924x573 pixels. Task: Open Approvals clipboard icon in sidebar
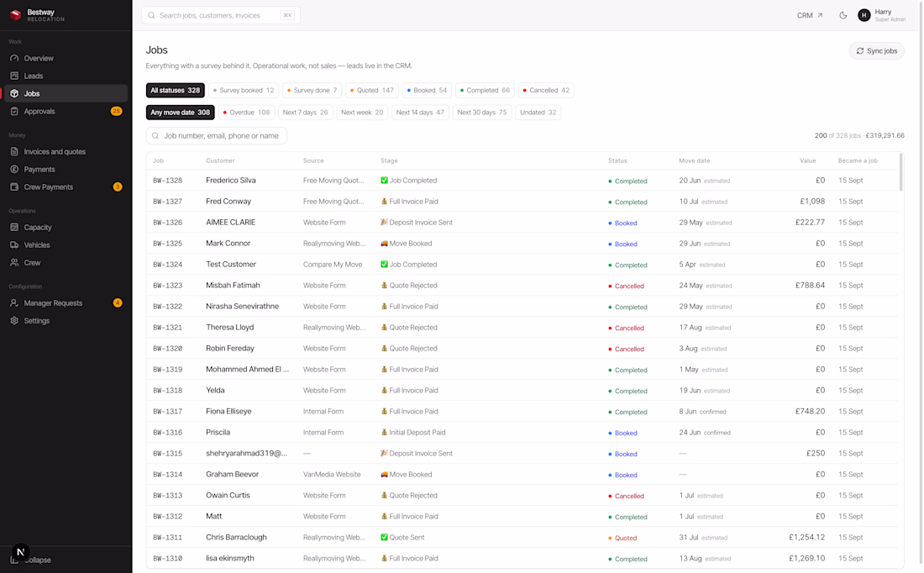[14, 112]
